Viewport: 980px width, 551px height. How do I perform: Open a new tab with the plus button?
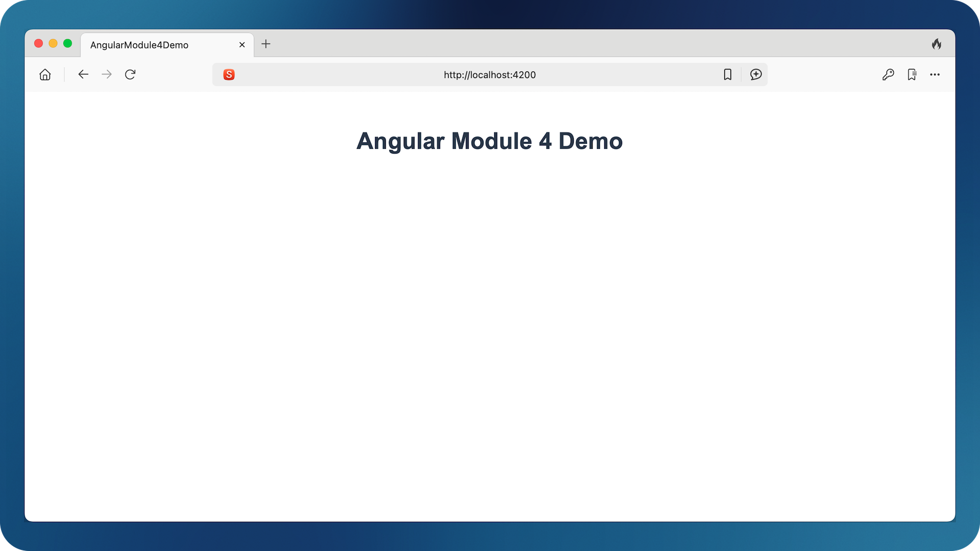266,44
